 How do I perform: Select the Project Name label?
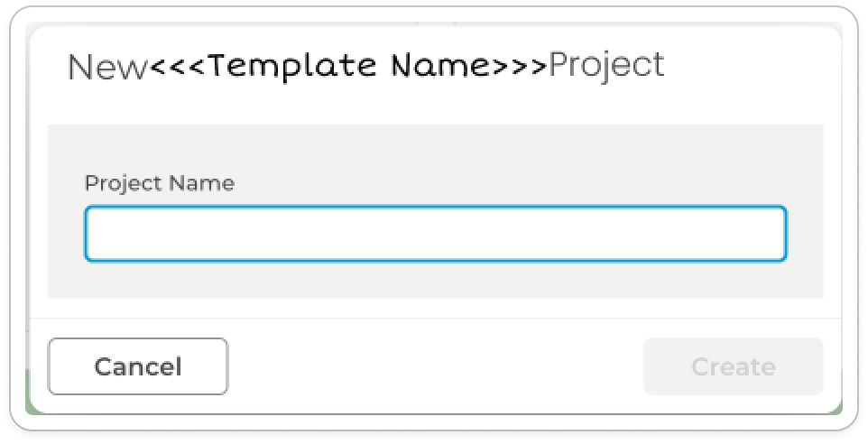(159, 183)
